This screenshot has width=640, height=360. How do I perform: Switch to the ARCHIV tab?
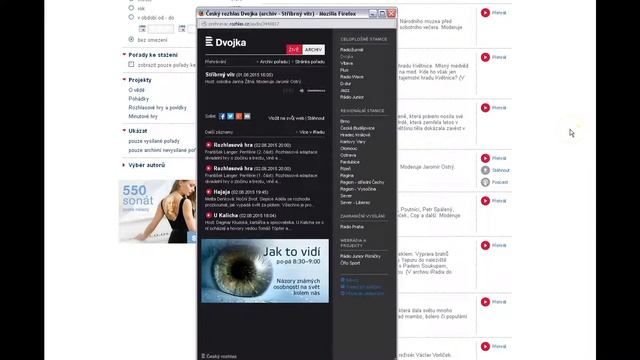click(313, 49)
